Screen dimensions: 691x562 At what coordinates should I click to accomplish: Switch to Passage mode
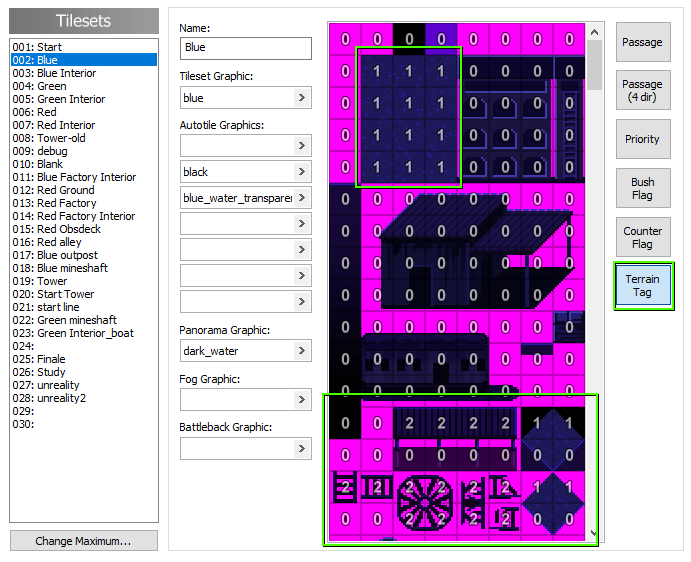[x=642, y=43]
